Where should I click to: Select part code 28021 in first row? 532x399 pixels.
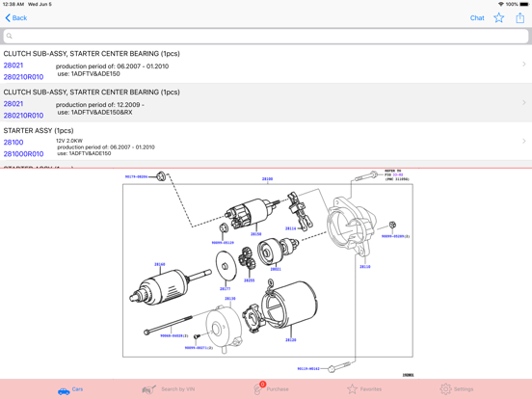pyautogui.click(x=13, y=66)
